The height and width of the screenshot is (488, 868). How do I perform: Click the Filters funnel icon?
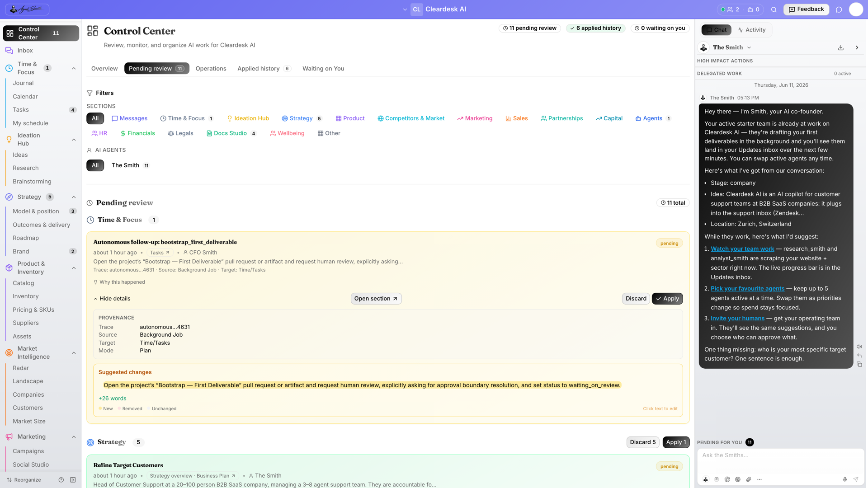pyautogui.click(x=90, y=93)
